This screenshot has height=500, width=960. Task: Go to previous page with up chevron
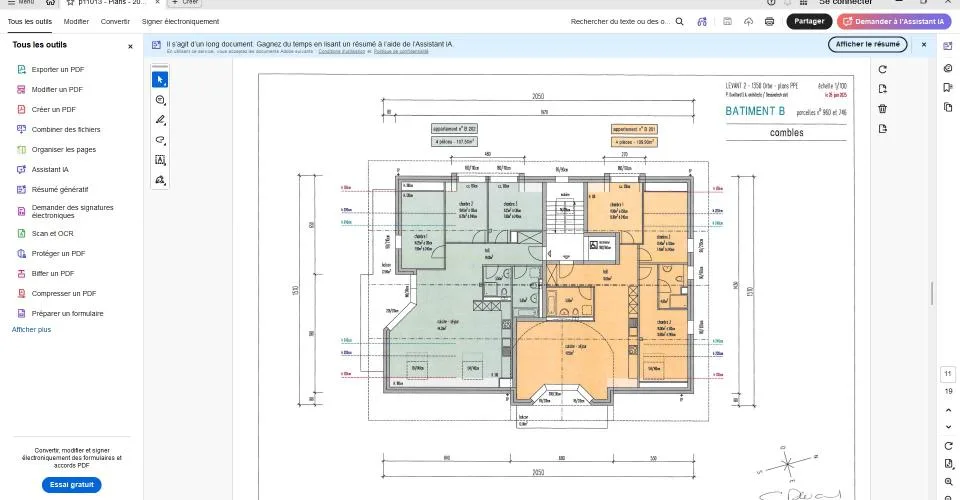pos(948,410)
